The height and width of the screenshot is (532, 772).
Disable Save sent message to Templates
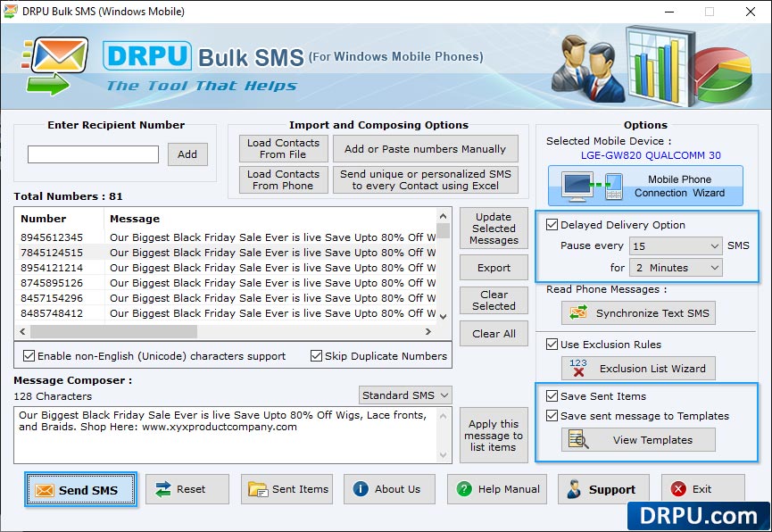pyautogui.click(x=552, y=415)
